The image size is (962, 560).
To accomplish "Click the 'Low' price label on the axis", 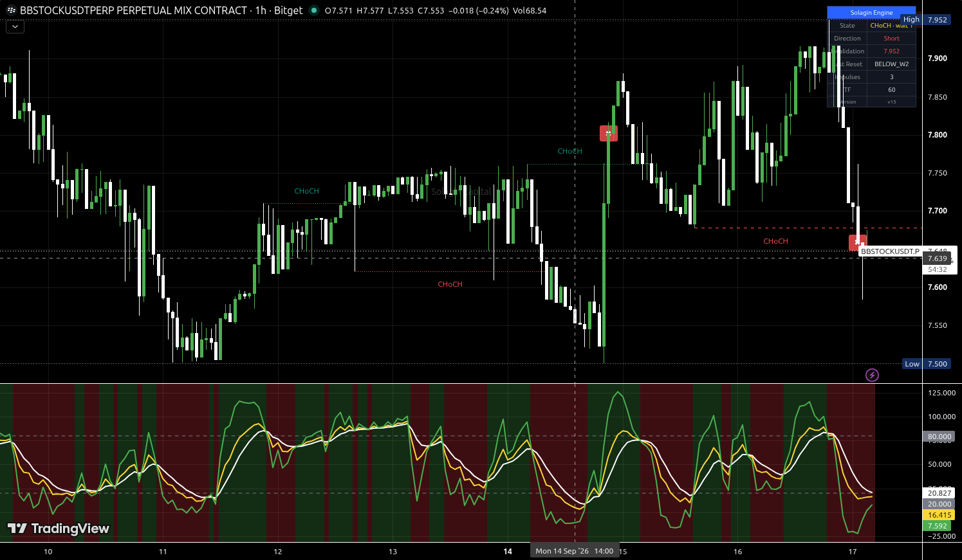I will point(912,364).
